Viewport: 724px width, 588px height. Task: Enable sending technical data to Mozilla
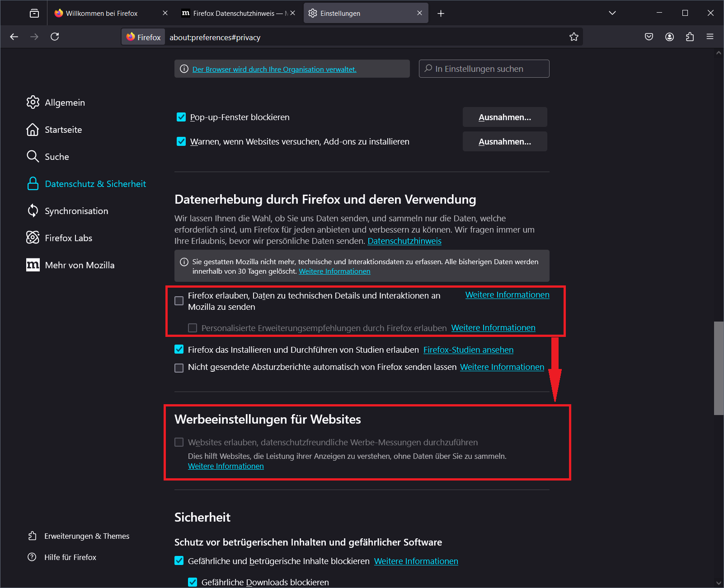click(x=179, y=301)
